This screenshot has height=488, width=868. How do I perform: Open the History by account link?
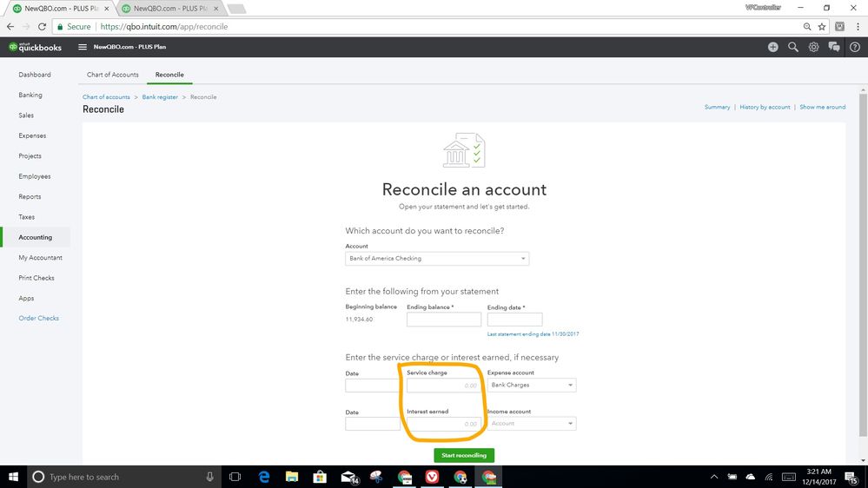765,107
